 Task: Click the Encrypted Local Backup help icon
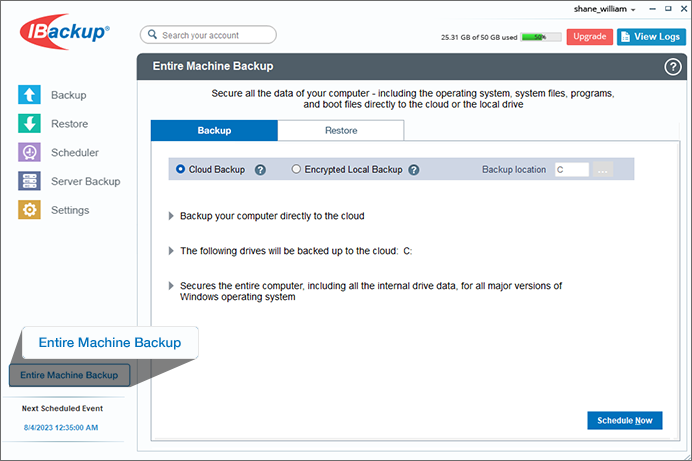pyautogui.click(x=414, y=170)
